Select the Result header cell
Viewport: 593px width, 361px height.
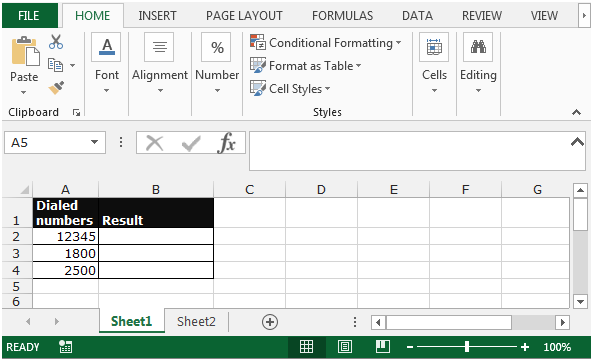pyautogui.click(x=156, y=213)
